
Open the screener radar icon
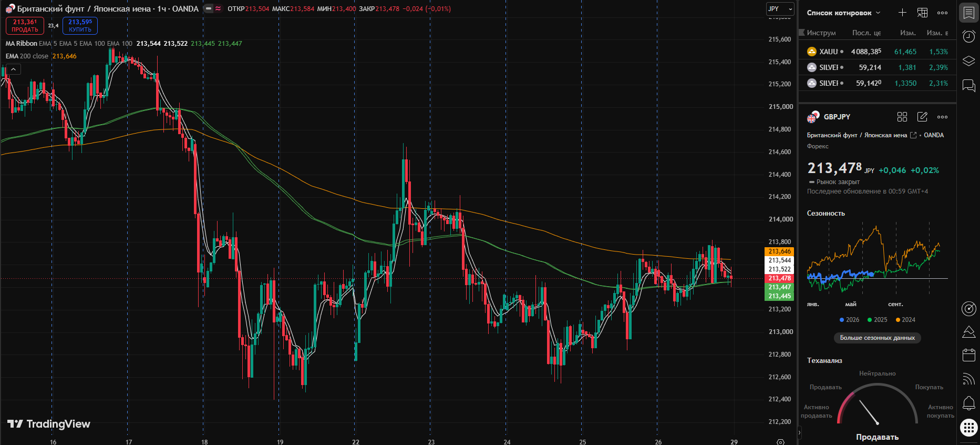tap(968, 309)
